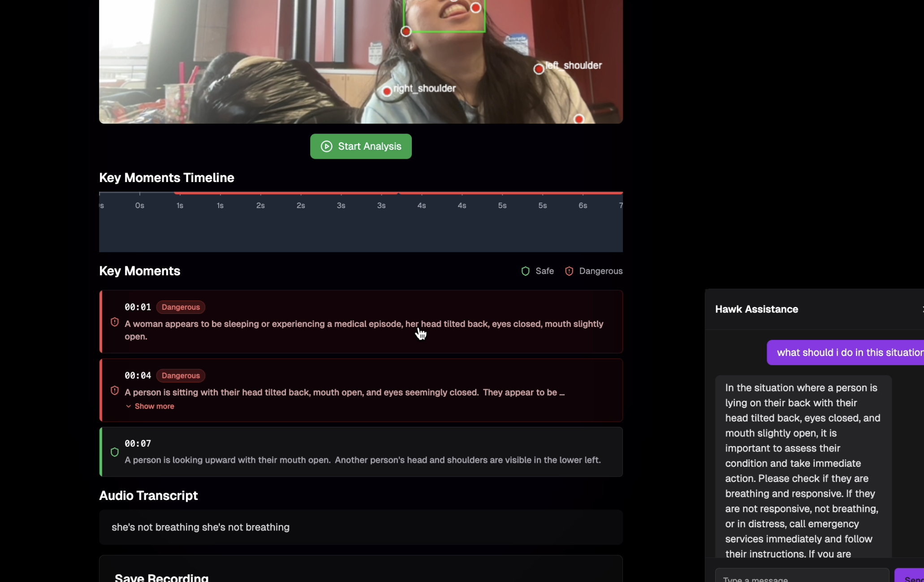This screenshot has width=924, height=582.
Task: Click the safe shield icon at 00:07 moment
Action: (115, 452)
